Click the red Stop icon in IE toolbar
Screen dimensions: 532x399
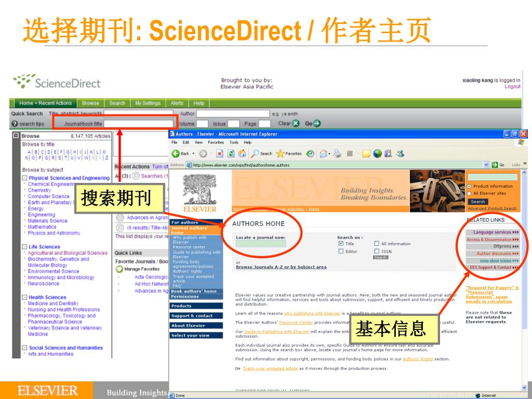[220, 154]
